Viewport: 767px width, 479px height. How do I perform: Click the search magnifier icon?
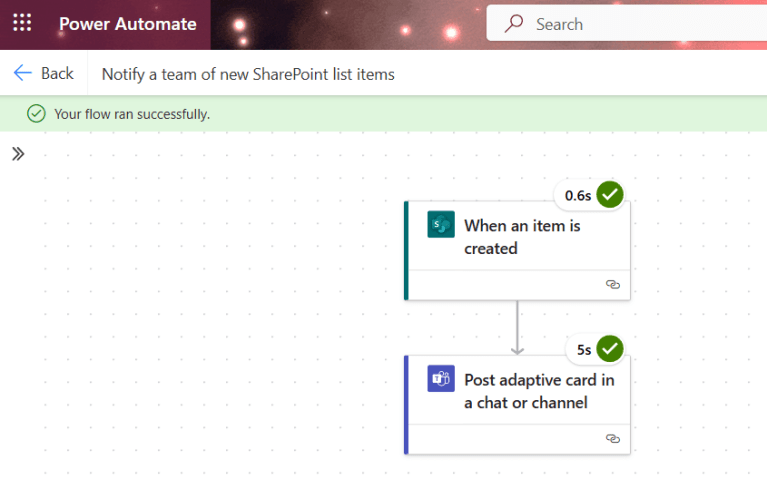click(x=514, y=23)
